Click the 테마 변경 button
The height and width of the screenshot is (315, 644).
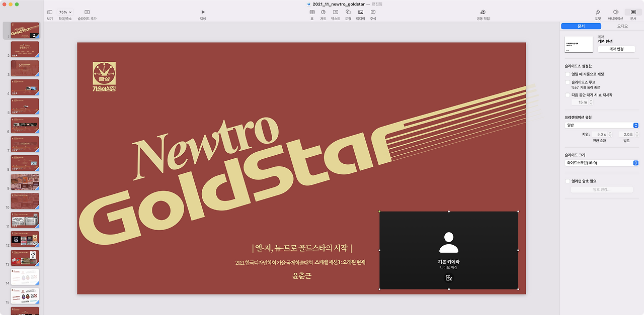[616, 49]
